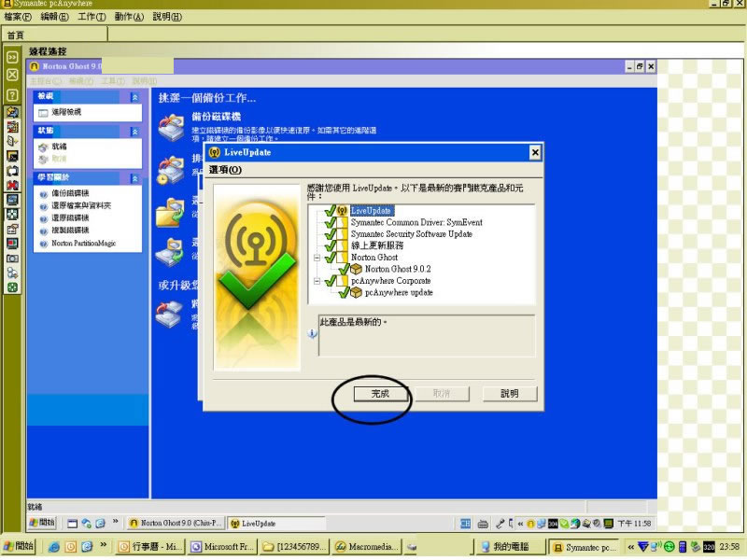The image size is (747, 560).
Task: Click the top double-arrow icon in left toolbar
Action: tap(12, 58)
